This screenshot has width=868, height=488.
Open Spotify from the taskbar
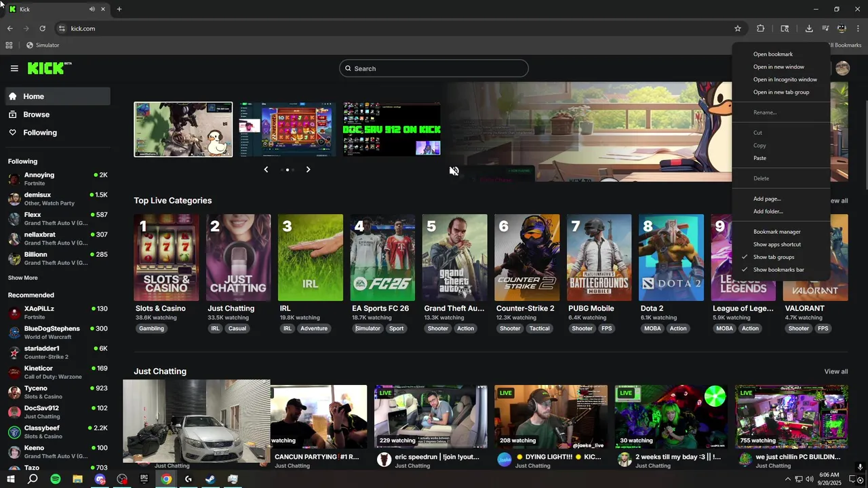(56, 479)
